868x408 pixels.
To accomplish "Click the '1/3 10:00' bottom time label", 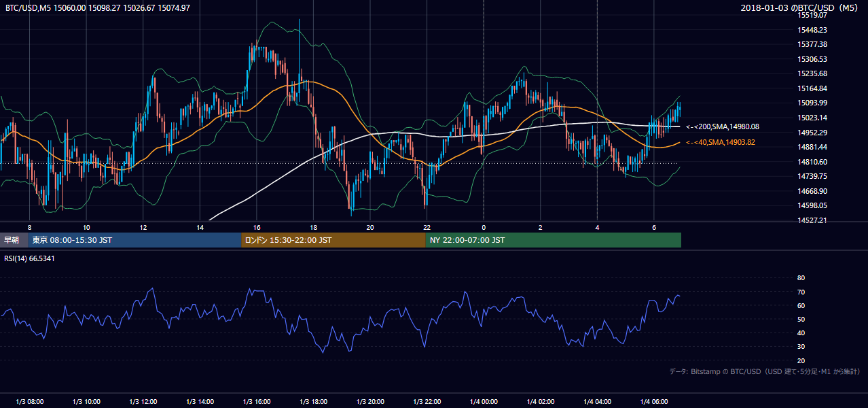I will click(86, 401).
